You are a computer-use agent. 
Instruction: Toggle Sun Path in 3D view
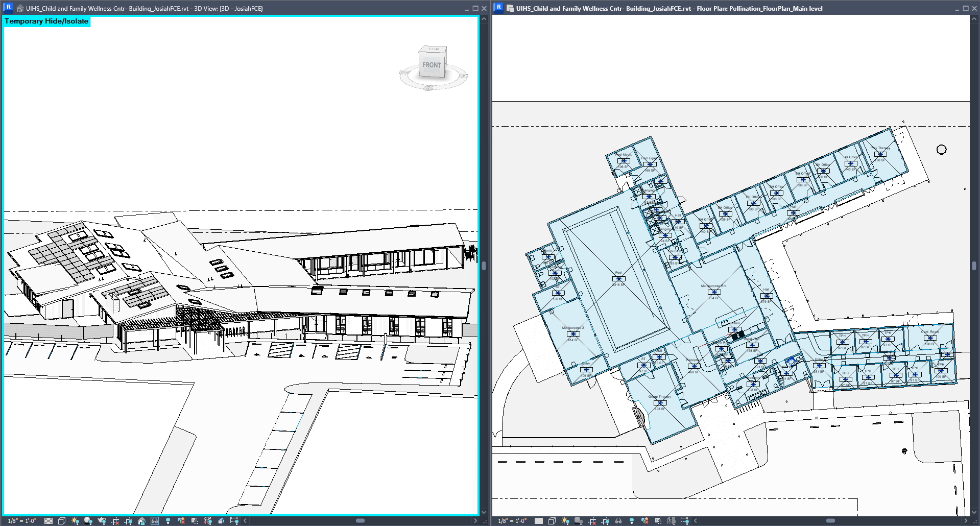(x=75, y=521)
